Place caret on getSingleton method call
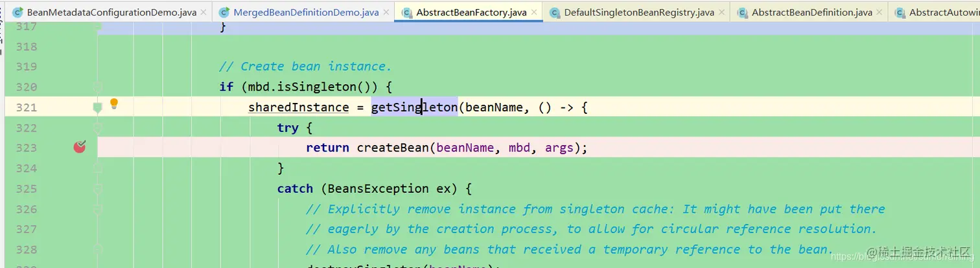The width and height of the screenshot is (980, 268). pyautogui.click(x=414, y=107)
